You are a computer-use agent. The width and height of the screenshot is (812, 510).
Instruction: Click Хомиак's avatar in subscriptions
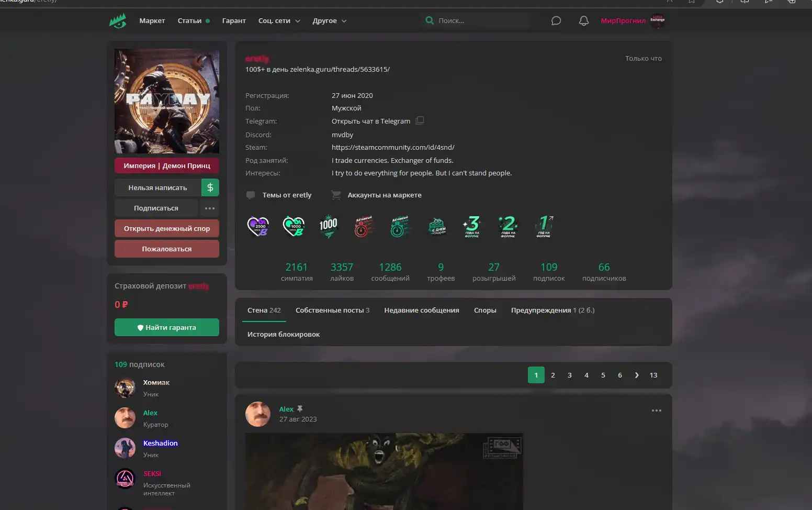point(125,387)
